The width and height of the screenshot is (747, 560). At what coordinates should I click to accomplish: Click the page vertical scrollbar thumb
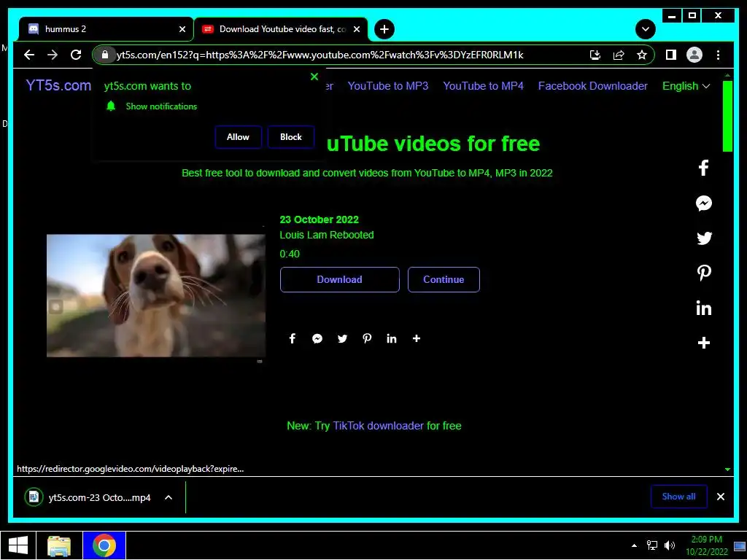tap(727, 116)
